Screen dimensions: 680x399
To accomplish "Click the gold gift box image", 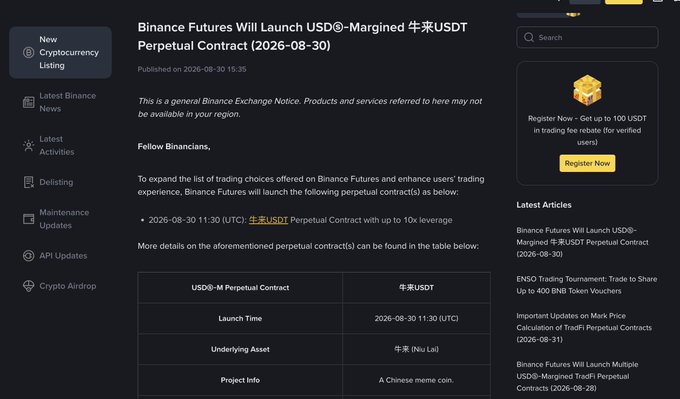I will [x=587, y=90].
